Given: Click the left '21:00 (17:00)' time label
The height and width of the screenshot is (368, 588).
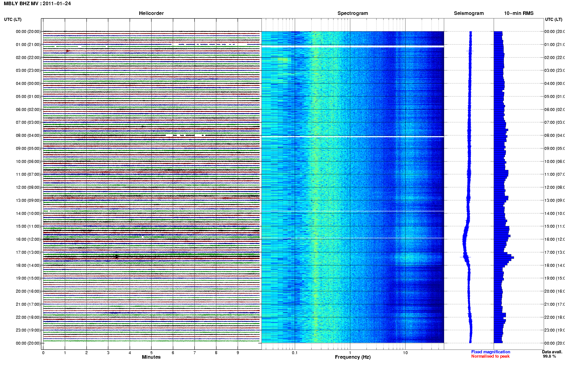Looking at the screenshot, I should (x=28, y=304).
